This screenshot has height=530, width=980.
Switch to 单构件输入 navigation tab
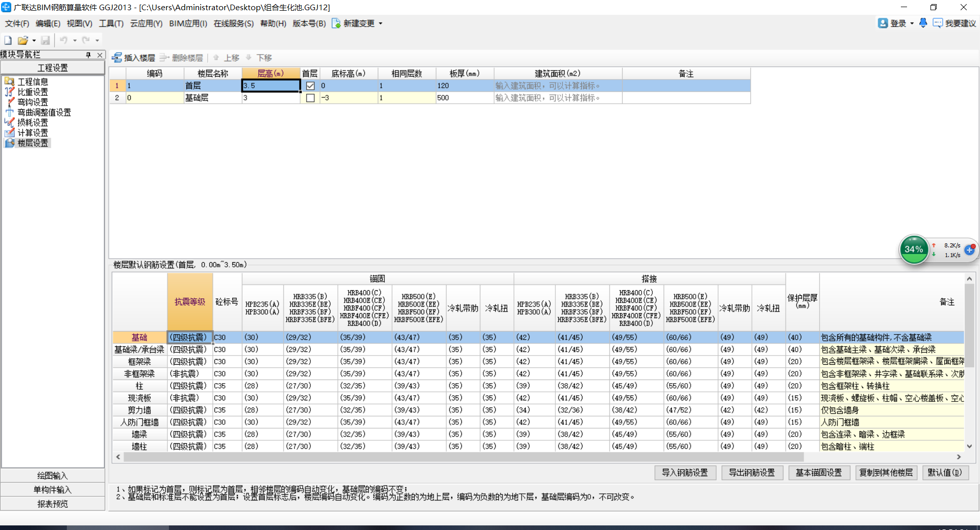coord(53,490)
